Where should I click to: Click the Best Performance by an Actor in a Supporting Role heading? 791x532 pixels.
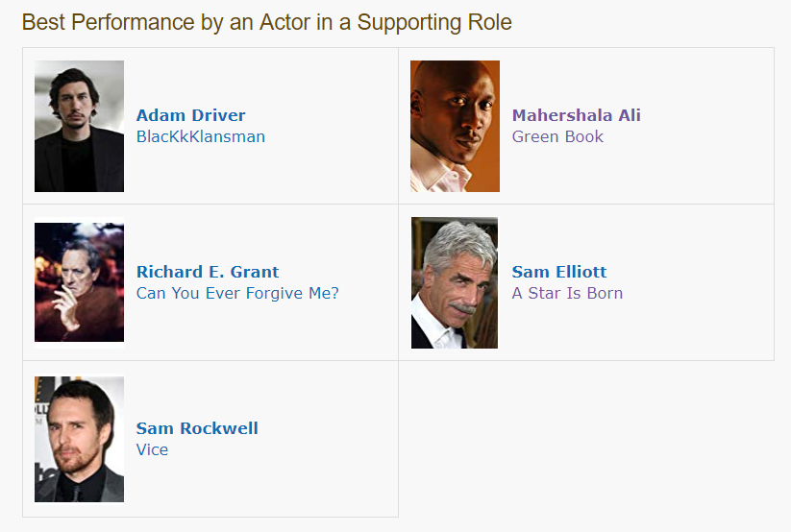coord(267,23)
